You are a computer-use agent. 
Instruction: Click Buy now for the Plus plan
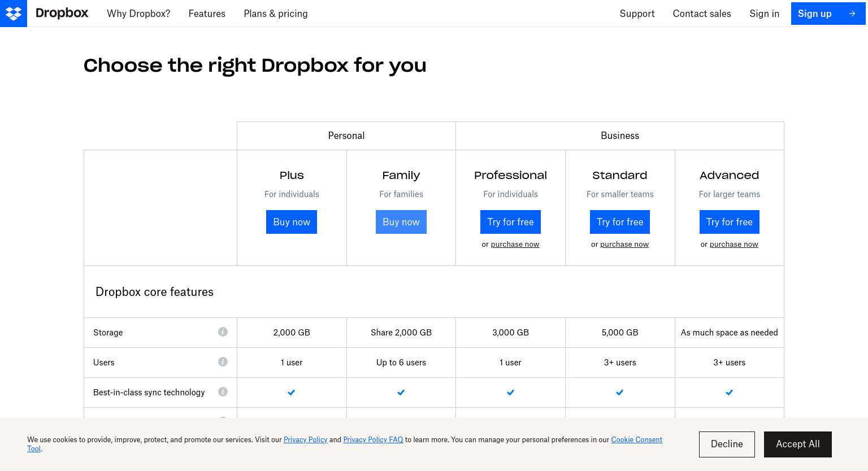(292, 222)
